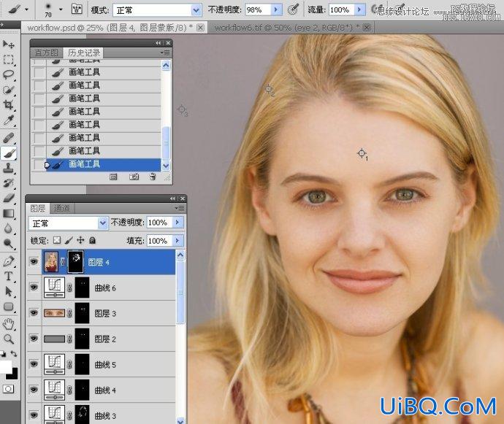Screen dimensions: 504x424
Task: Click 图层 4 layer mask thumbnail
Action: pos(75,262)
